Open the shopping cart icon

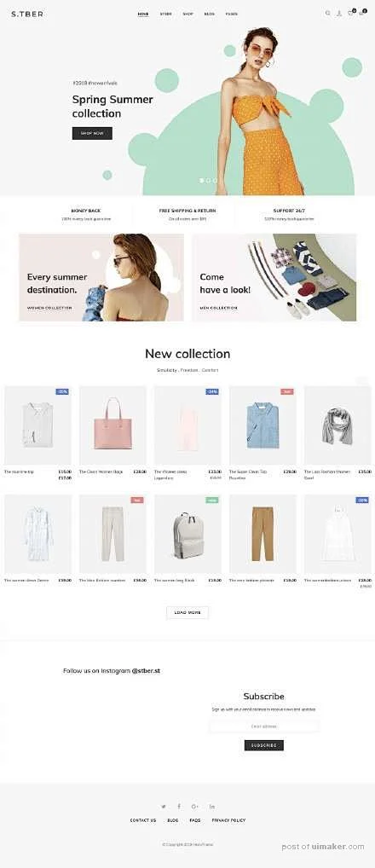[x=362, y=13]
